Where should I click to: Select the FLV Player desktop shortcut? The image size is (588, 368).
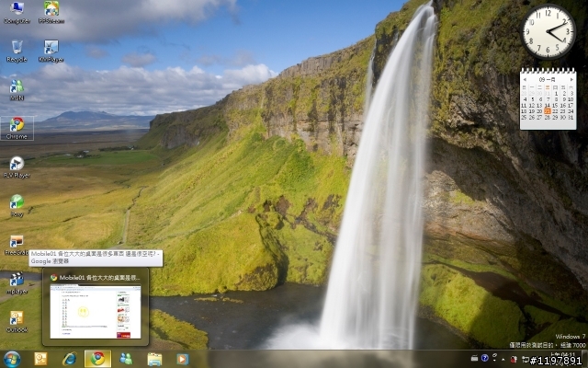[x=17, y=167]
